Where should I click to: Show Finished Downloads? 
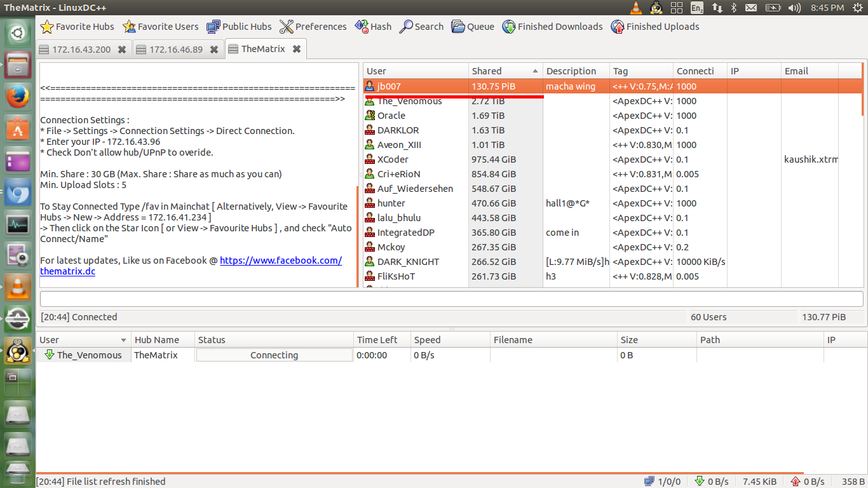(x=552, y=27)
